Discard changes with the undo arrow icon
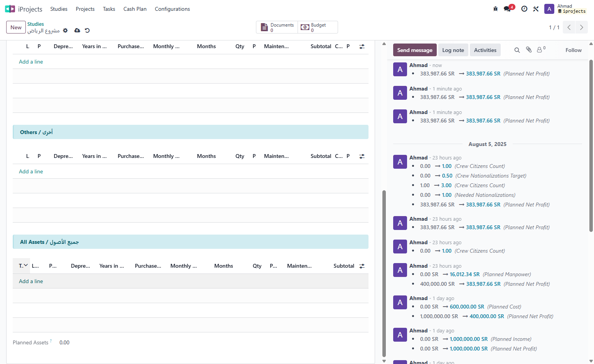 [88, 30]
